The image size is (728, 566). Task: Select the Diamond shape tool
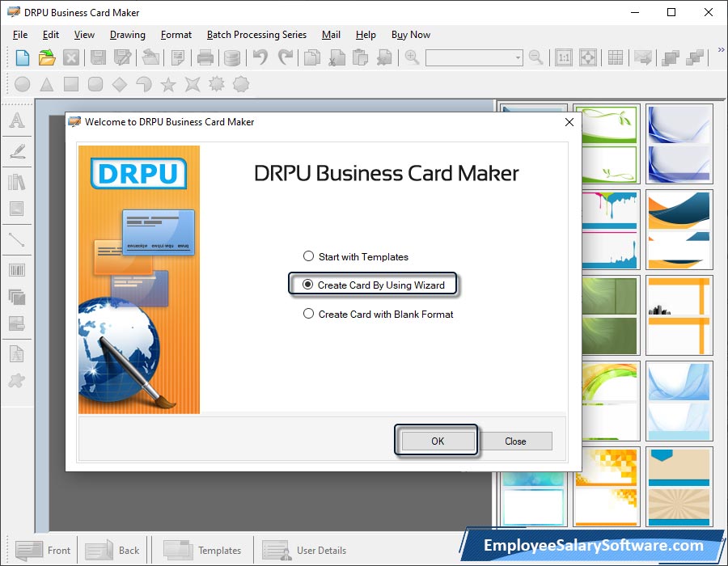(x=120, y=84)
